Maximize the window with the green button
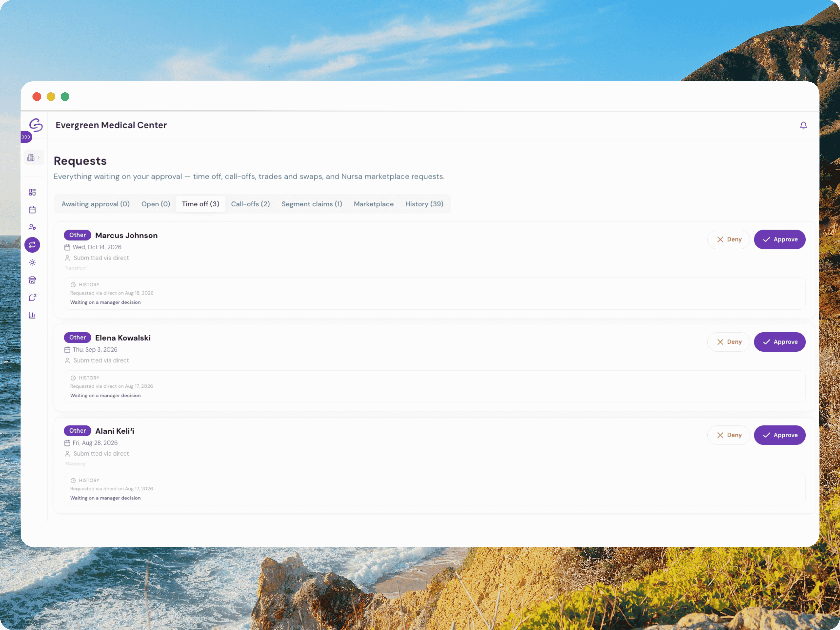The width and height of the screenshot is (840, 630). pyautogui.click(x=65, y=97)
